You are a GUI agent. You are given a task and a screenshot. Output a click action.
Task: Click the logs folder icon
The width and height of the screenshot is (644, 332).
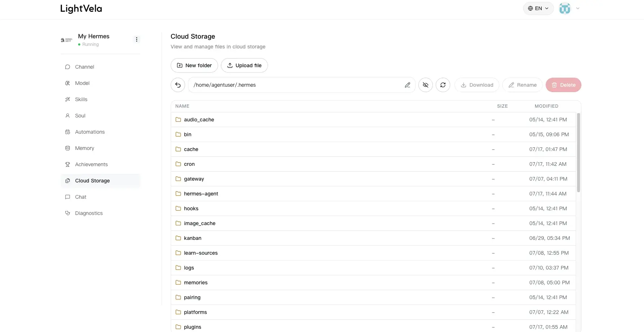point(178,268)
